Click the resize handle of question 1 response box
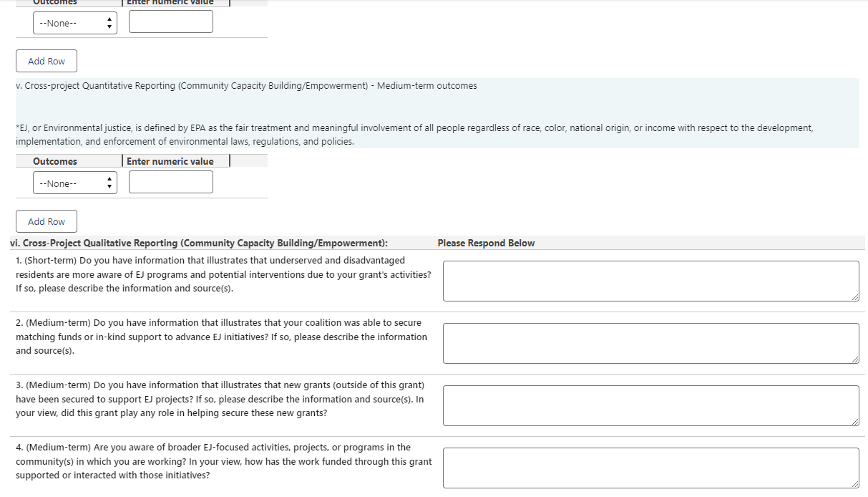Viewport: 868px width, 497px height. [855, 297]
